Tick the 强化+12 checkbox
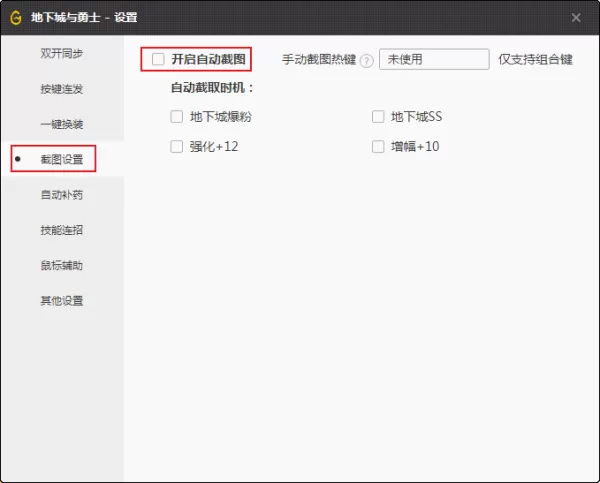The width and height of the screenshot is (600, 483). 176,146
